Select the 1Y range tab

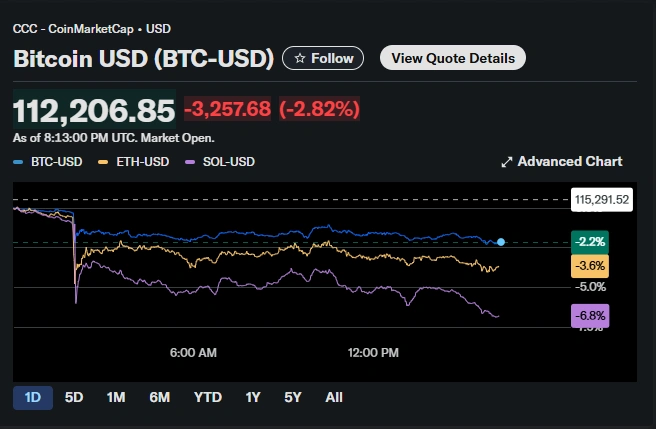(253, 397)
